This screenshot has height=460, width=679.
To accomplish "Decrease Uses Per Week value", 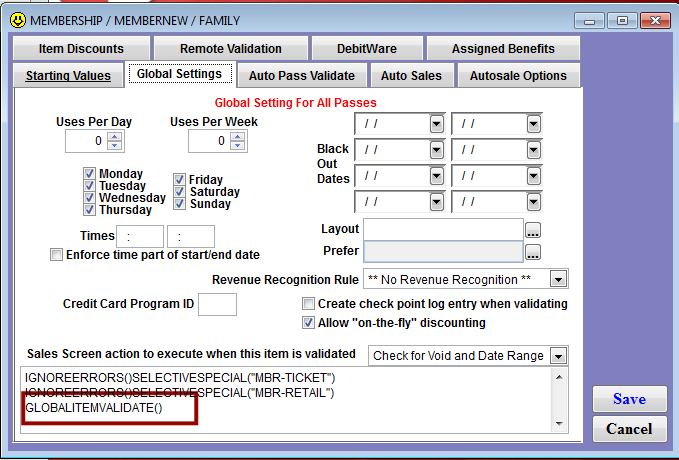I will click(x=238, y=146).
